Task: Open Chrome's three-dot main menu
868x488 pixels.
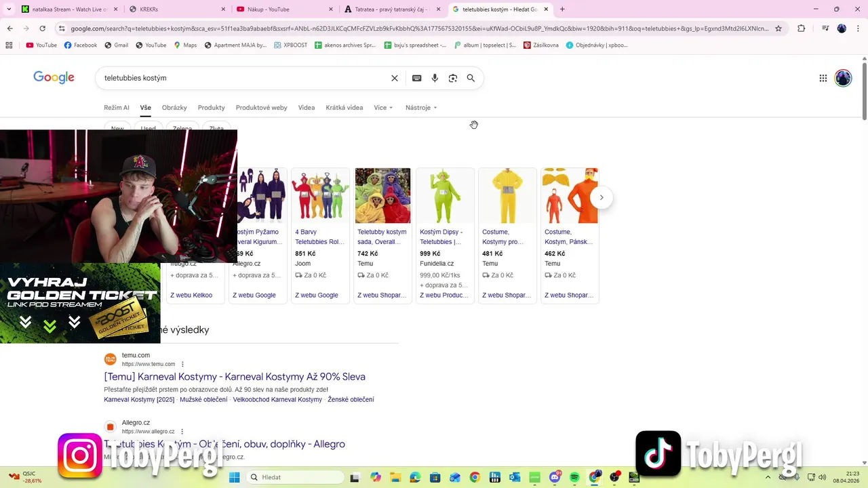Action: tap(858, 28)
